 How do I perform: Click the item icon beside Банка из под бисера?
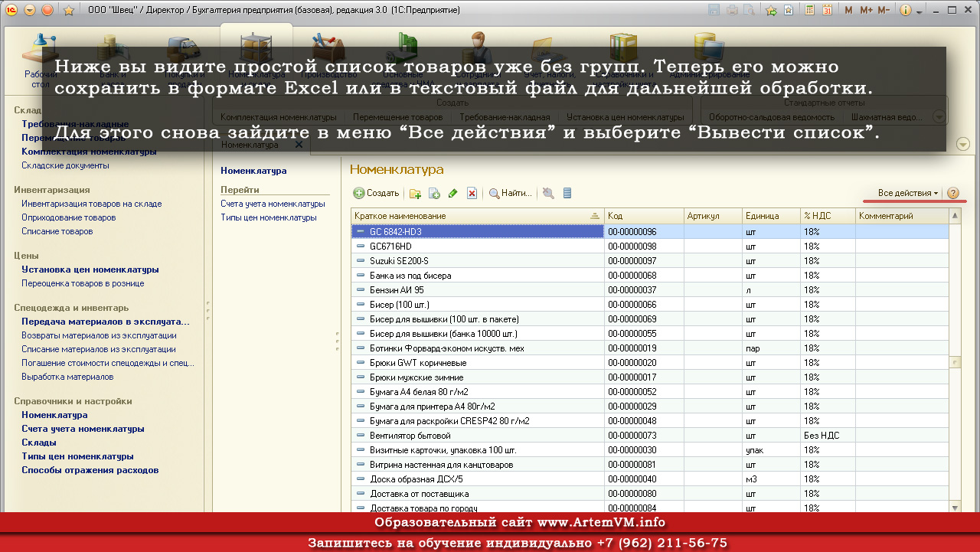click(x=361, y=276)
